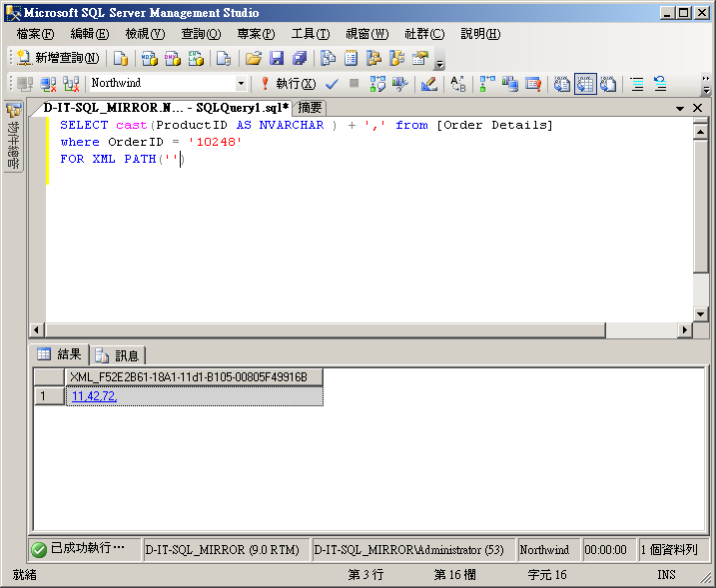The width and height of the screenshot is (716, 588).
Task: Click the editor vertical scrollbar up arrow
Action: tap(700, 132)
